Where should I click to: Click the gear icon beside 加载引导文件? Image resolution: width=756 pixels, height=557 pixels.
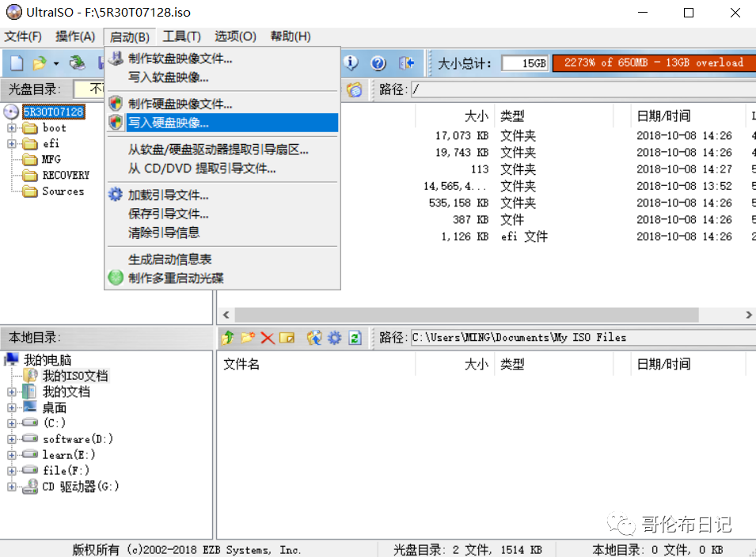116,195
